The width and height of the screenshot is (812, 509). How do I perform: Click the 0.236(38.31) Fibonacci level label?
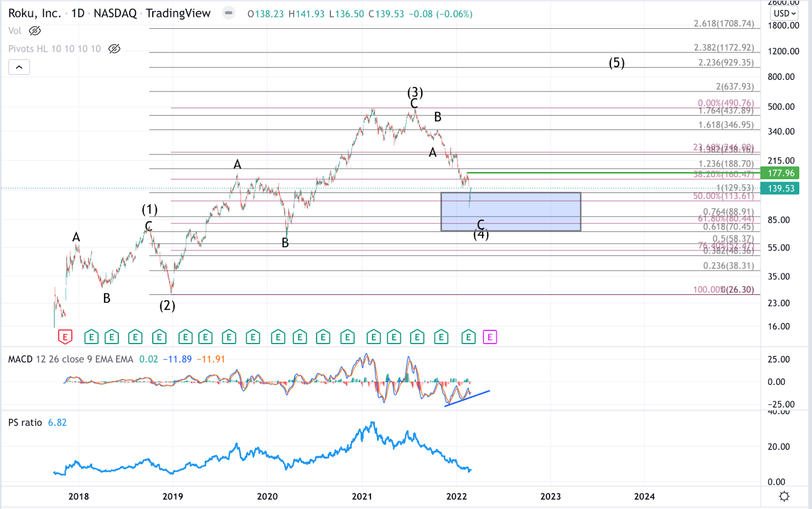(x=729, y=266)
